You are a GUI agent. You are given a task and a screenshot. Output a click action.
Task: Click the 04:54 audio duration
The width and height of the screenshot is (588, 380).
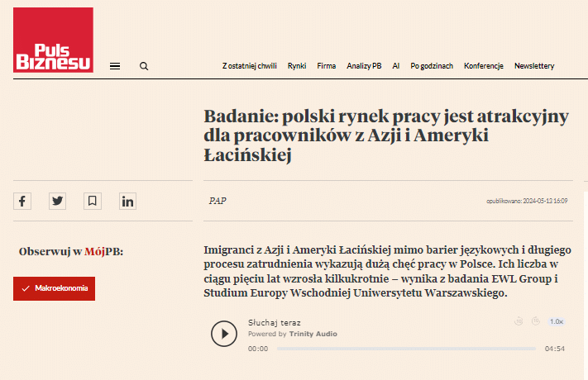[x=555, y=349]
